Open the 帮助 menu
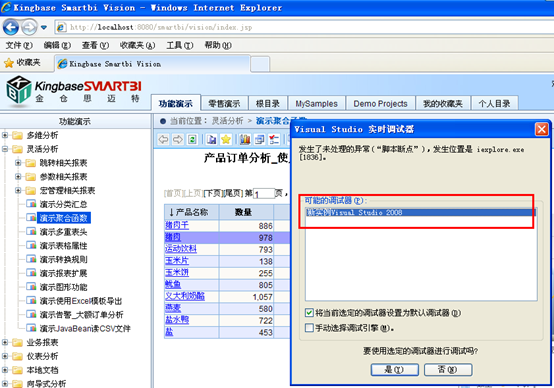The width and height of the screenshot is (554, 388). [x=218, y=45]
